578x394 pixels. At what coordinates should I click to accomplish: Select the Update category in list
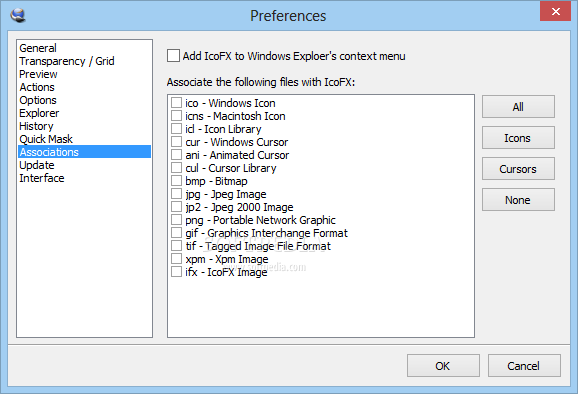pos(37,165)
